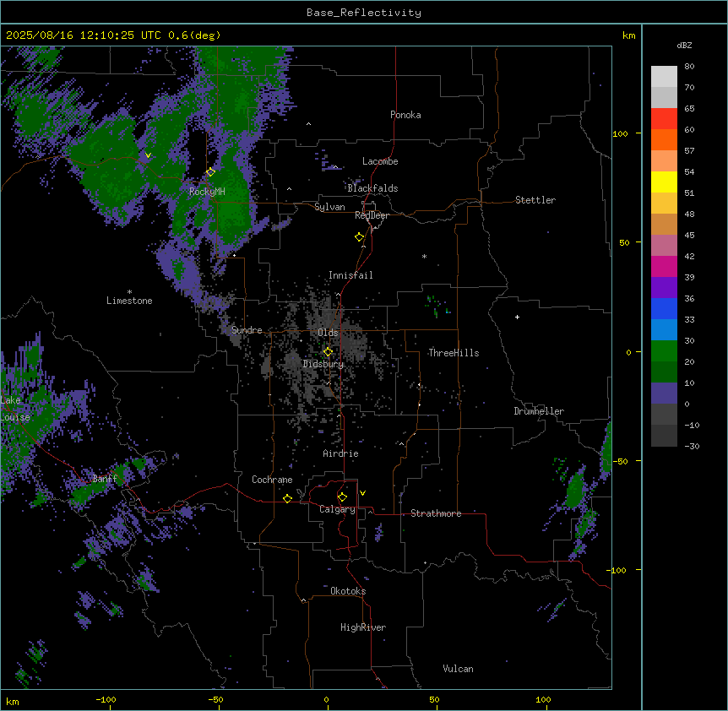Click the 80 value in dBZ legend
Screen dimensions: 728x711
click(x=689, y=67)
